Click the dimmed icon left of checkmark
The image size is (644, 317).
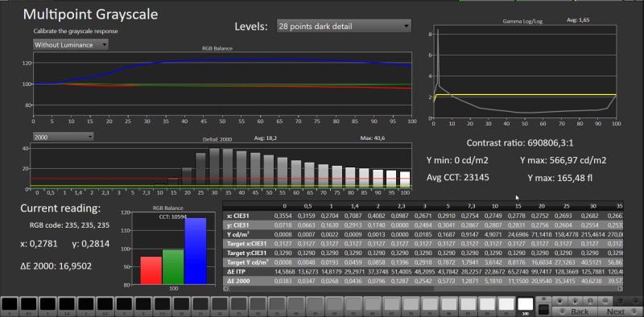[620, 301]
